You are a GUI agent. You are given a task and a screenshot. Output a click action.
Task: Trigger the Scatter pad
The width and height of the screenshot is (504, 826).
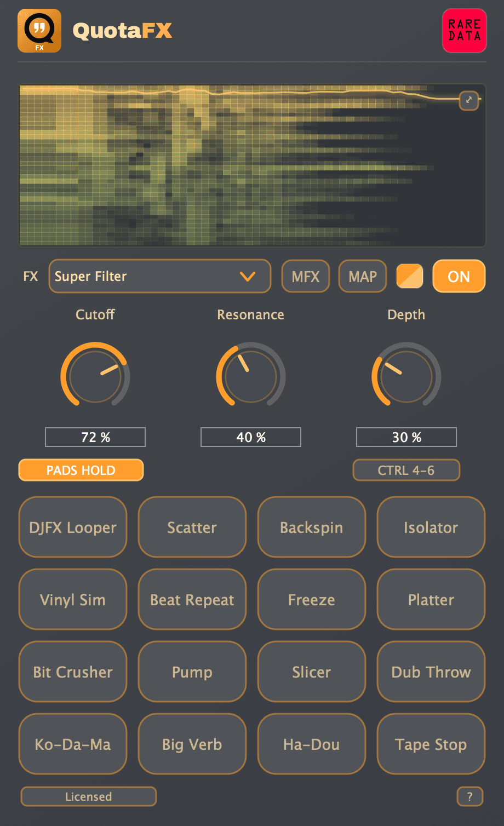coord(192,527)
